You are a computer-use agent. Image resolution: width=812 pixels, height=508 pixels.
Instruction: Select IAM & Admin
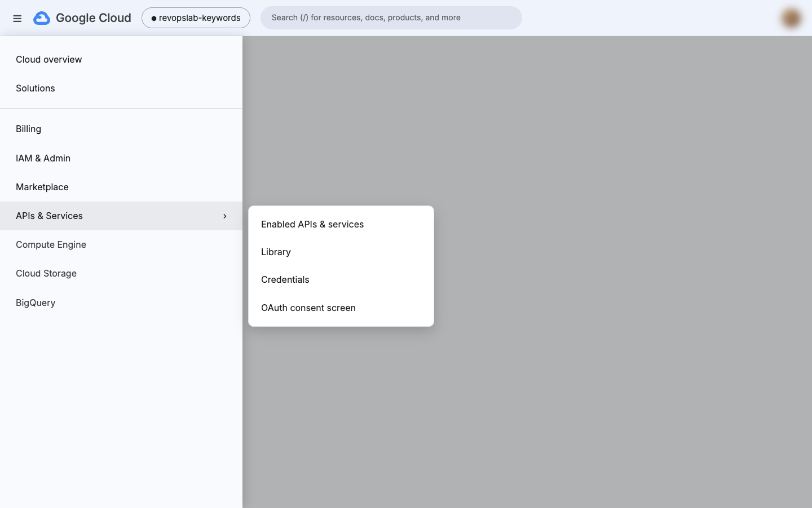click(x=121, y=158)
